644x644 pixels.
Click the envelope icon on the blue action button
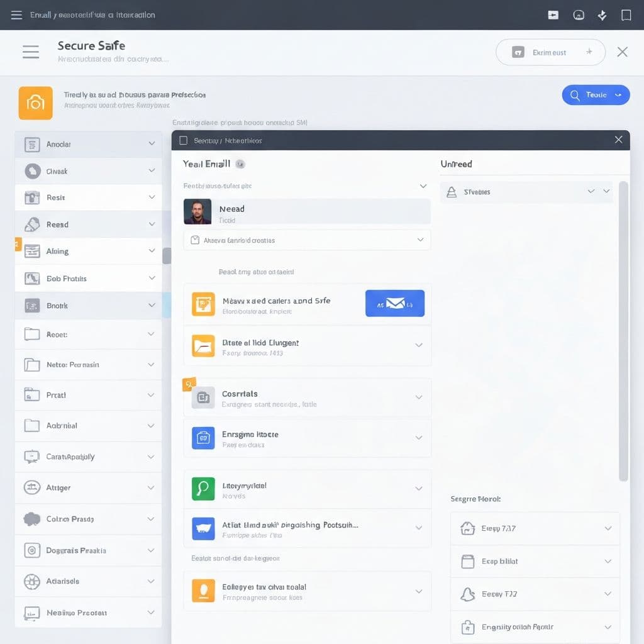(x=395, y=303)
